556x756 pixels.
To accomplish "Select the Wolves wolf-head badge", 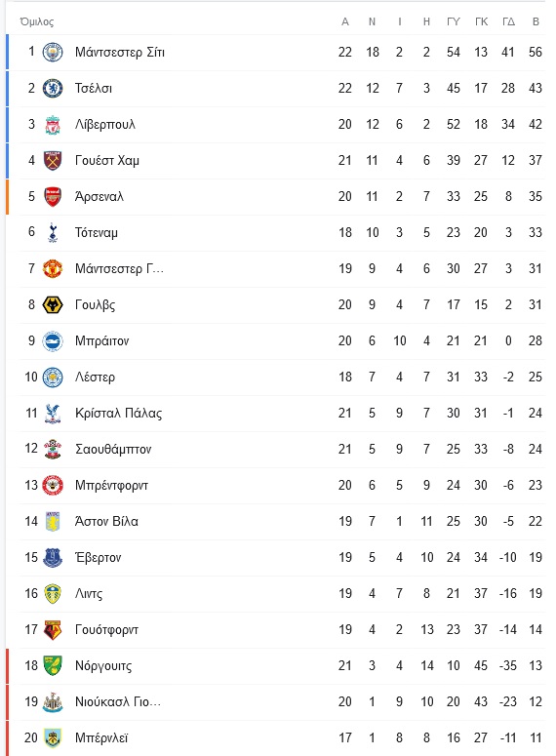I will tap(53, 304).
